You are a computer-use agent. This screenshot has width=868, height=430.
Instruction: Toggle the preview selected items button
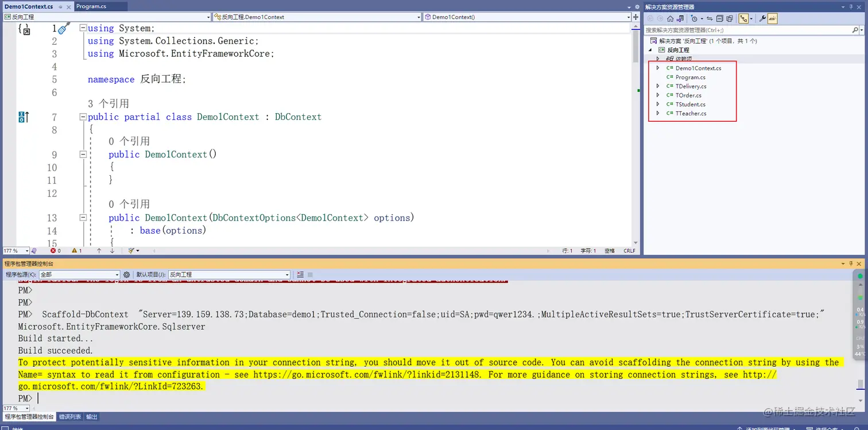[772, 18]
